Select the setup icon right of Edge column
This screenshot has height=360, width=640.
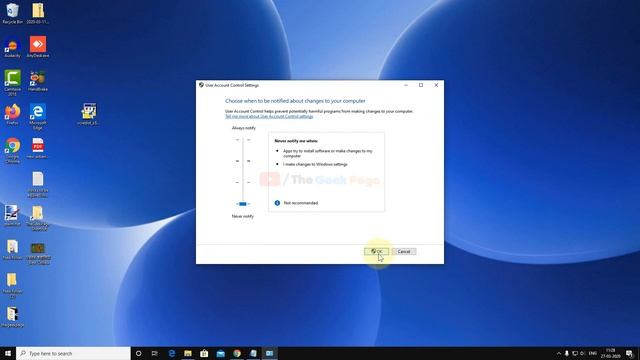[x=89, y=114]
